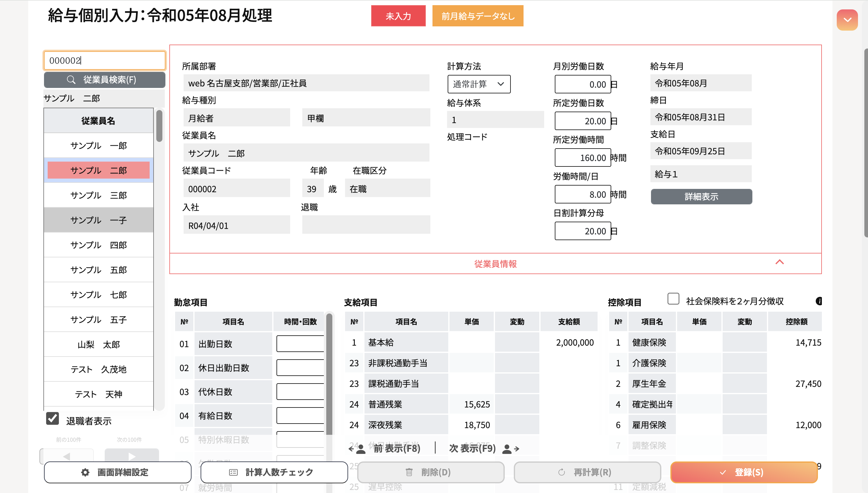Image resolution: width=868 pixels, height=493 pixels.
Task: Click the 所定労働日数 input field
Action: [x=583, y=121]
